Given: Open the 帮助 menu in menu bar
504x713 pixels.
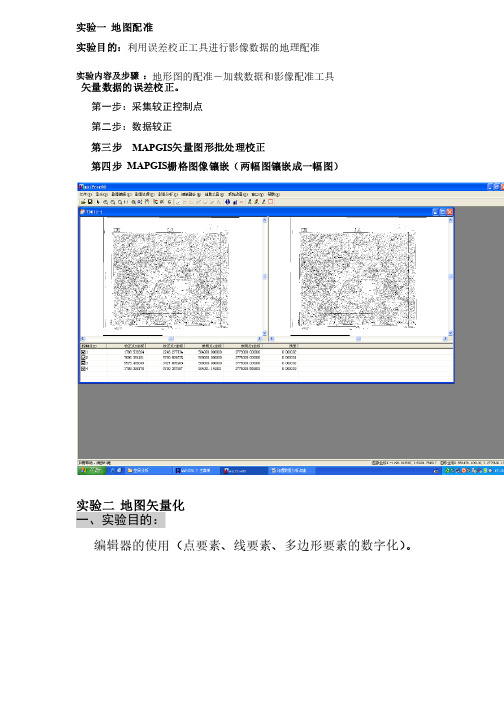Looking at the screenshot, I should [x=273, y=194].
